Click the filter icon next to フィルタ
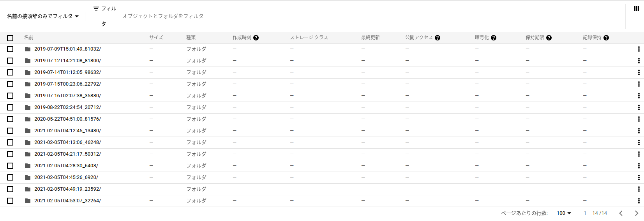This screenshot has height=221, width=644. (96, 9)
